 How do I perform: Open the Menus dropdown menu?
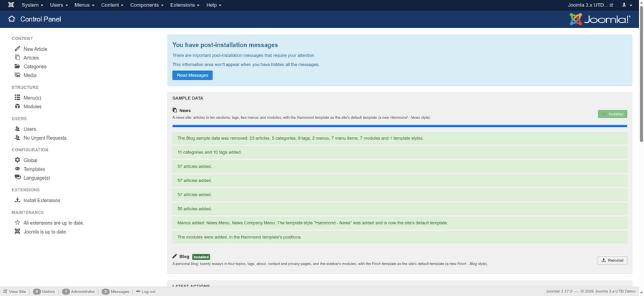click(x=84, y=5)
